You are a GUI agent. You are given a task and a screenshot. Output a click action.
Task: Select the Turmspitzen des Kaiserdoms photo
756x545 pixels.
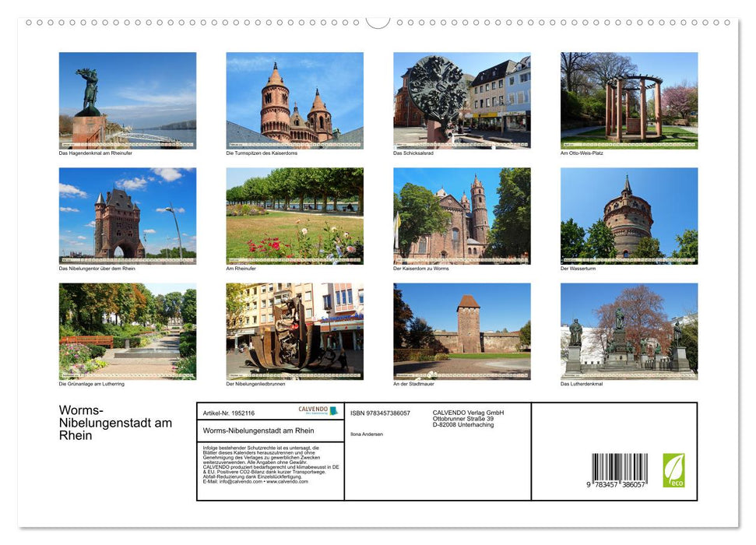tap(294, 100)
